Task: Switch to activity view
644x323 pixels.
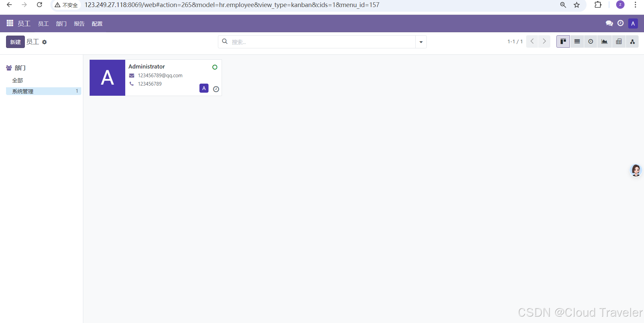Action: point(591,42)
